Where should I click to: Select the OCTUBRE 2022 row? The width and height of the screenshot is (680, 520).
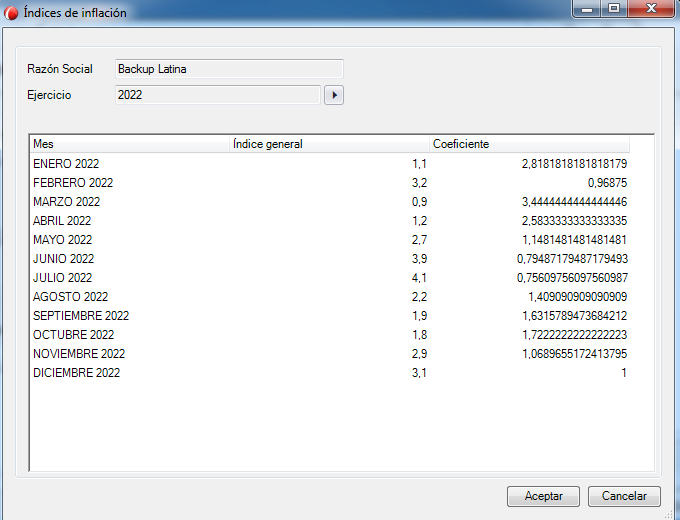[330, 335]
